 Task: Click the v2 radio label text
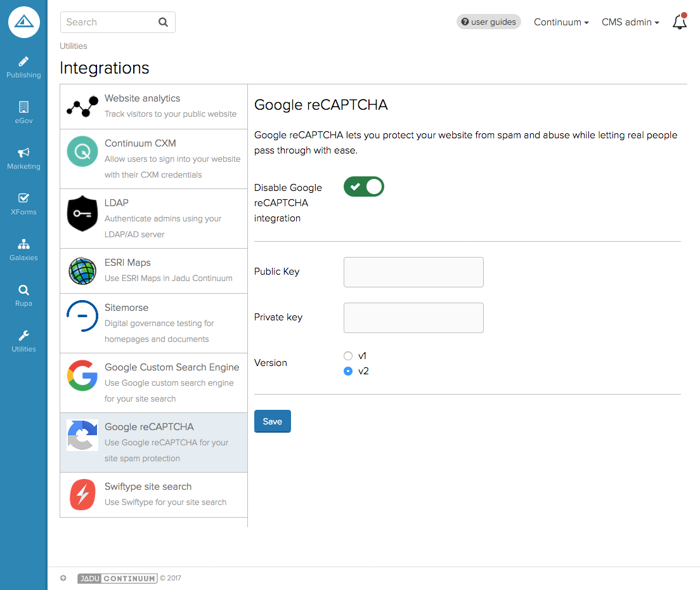tap(363, 371)
